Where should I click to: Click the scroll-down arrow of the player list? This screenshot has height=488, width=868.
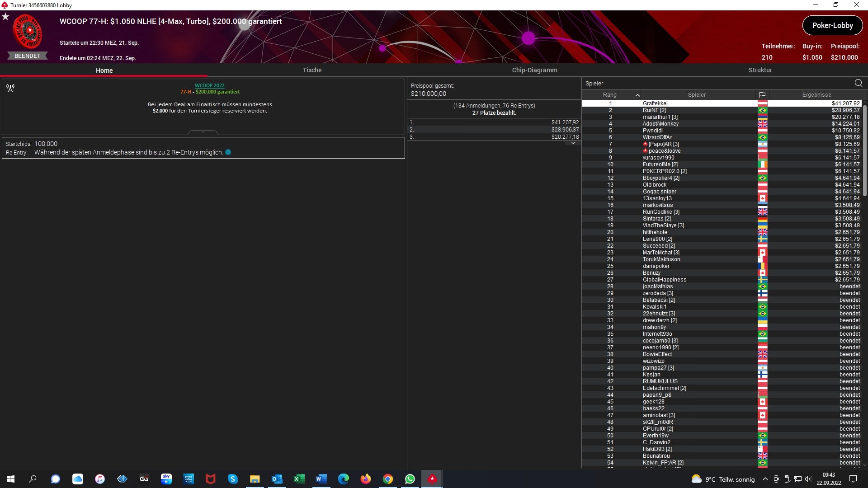[865, 464]
